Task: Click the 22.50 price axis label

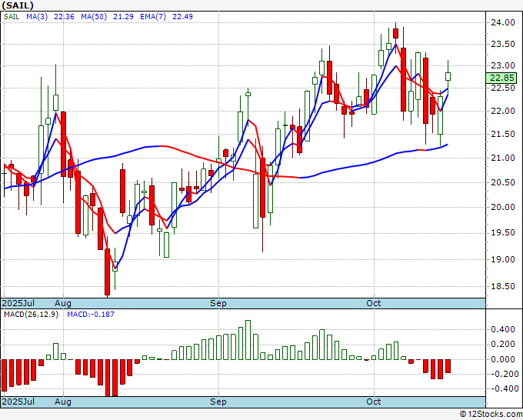Action: pyautogui.click(x=502, y=88)
